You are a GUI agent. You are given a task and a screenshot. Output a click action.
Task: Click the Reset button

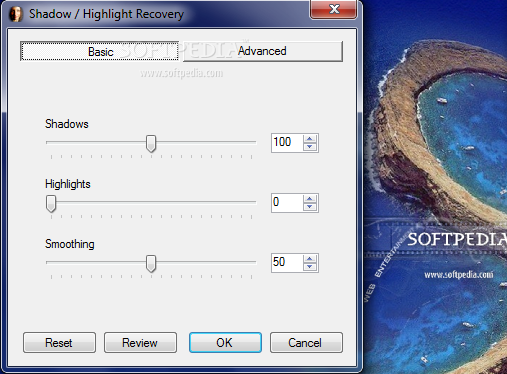point(59,342)
